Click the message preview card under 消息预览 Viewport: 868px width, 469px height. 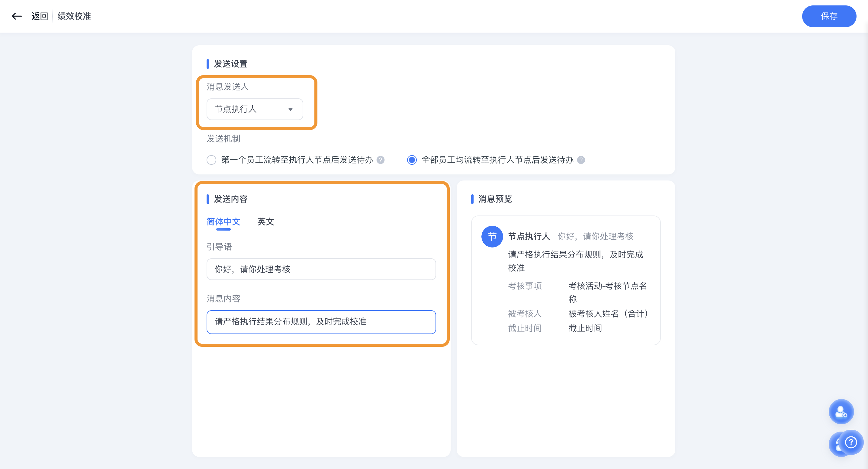[565, 280]
